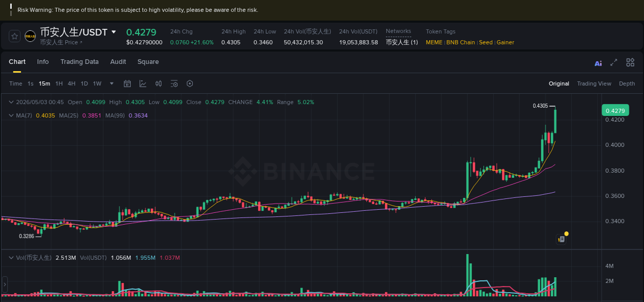
Task: Click the 0.4305 high price marker
Action: coord(540,106)
